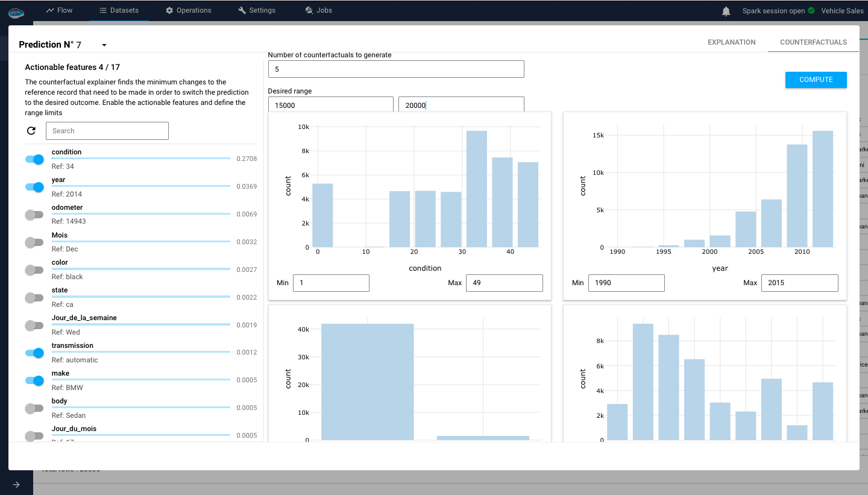Click the refresh icon above the feature search

tap(31, 130)
